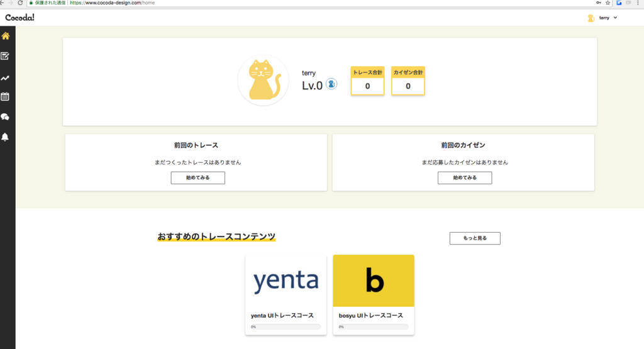Screen dimensions: 644x349
Task: Click the blue browser extension icon
Action: point(619,3)
